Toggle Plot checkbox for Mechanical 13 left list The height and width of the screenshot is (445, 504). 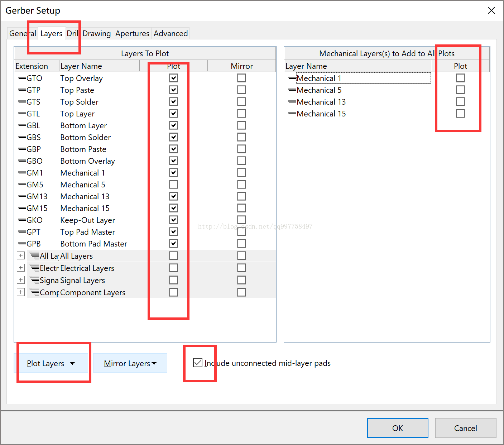click(x=173, y=196)
